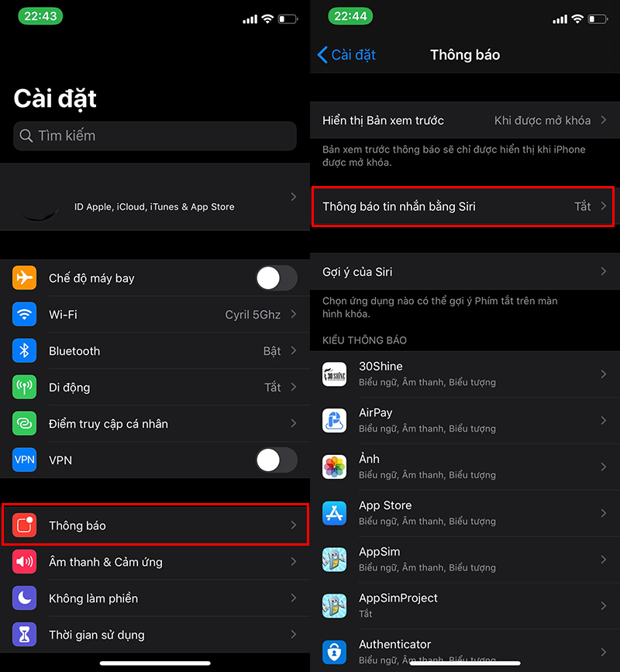Open the red Thông báo icon
This screenshot has width=620, height=672.
coord(25,525)
